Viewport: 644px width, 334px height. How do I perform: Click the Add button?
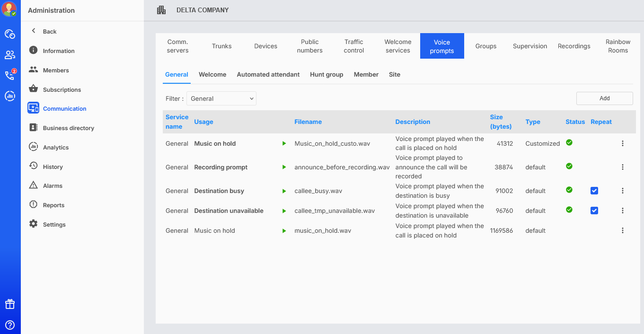tap(604, 98)
